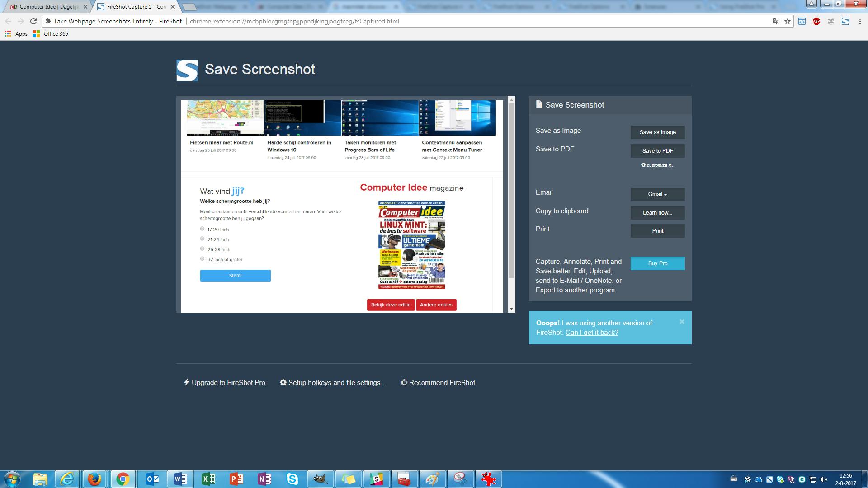The width and height of the screenshot is (868, 488).
Task: Click the Can I get it back link
Action: [x=591, y=333]
